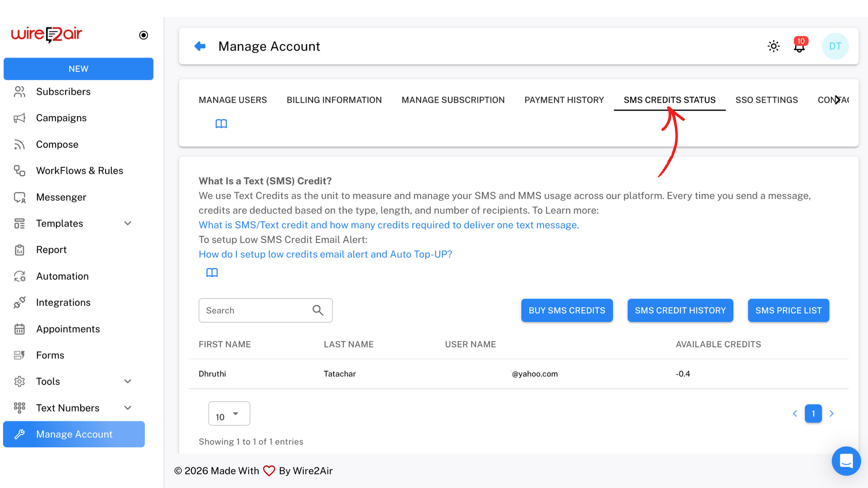
Task: Open the documentation book icon below tabs
Action: 221,124
